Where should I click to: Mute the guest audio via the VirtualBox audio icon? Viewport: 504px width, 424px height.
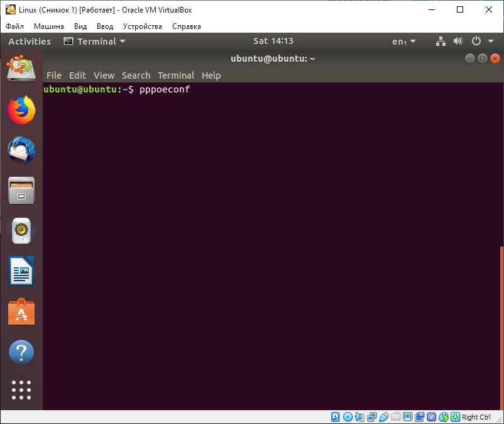point(360,416)
